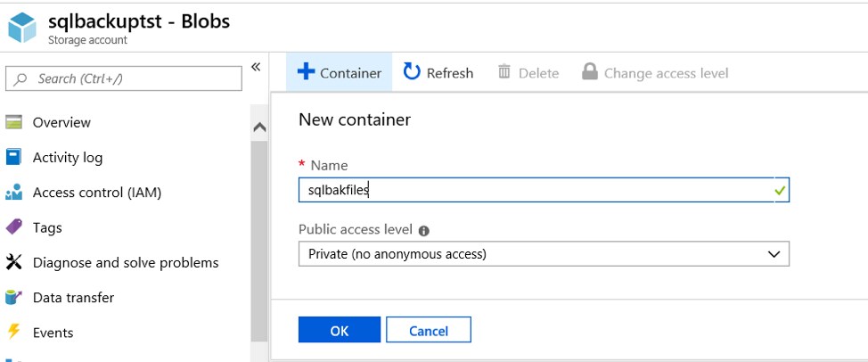Image resolution: width=868 pixels, height=362 pixels.
Task: Click the Overview icon in sidebar
Action: (x=13, y=122)
